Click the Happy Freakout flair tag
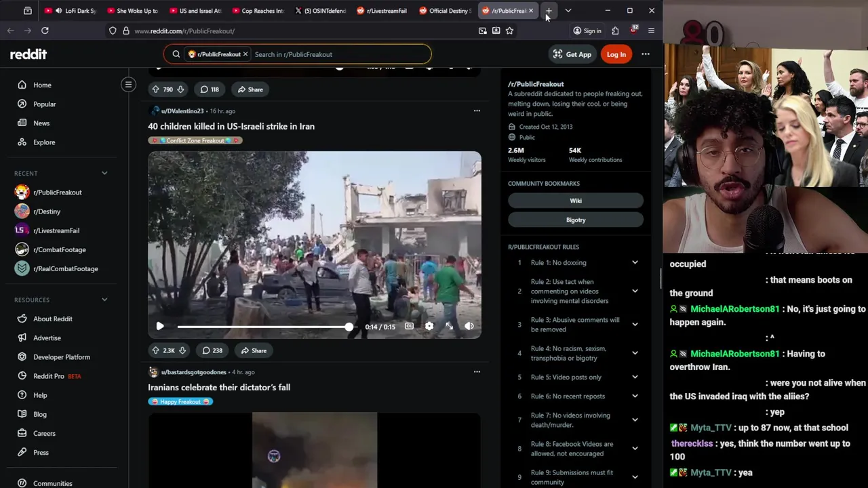This screenshot has width=868, height=488. (x=180, y=401)
